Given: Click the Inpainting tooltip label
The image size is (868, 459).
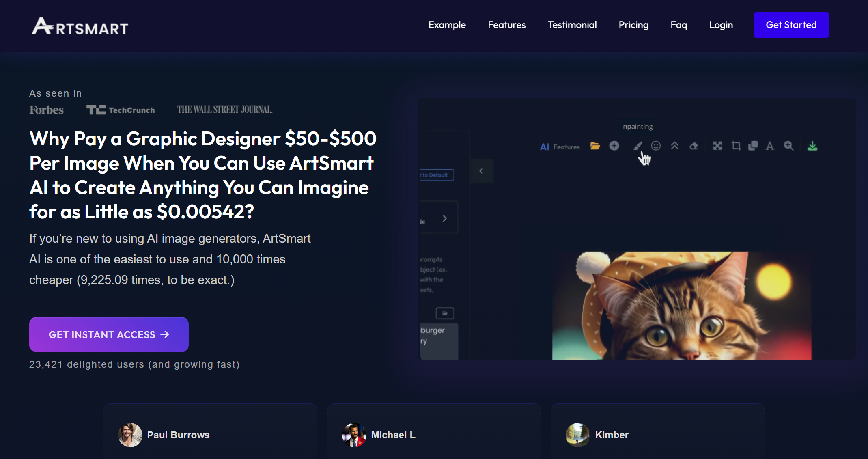Looking at the screenshot, I should 637,126.
